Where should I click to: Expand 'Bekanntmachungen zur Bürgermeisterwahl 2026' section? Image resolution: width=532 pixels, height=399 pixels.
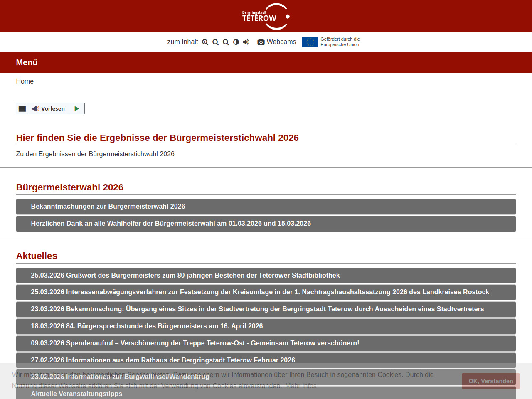click(108, 207)
